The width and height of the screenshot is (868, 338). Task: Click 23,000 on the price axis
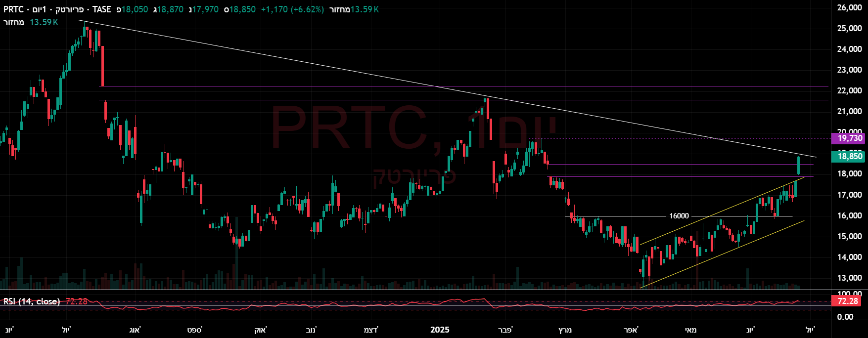click(849, 70)
